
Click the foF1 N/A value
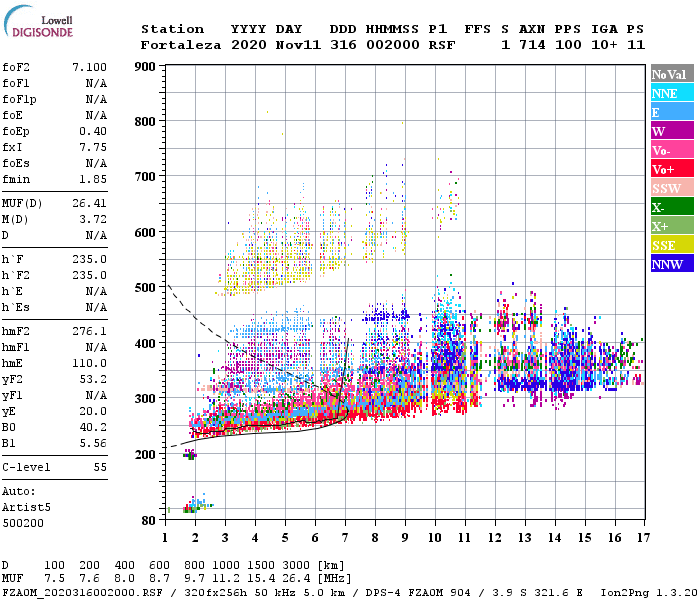point(97,83)
